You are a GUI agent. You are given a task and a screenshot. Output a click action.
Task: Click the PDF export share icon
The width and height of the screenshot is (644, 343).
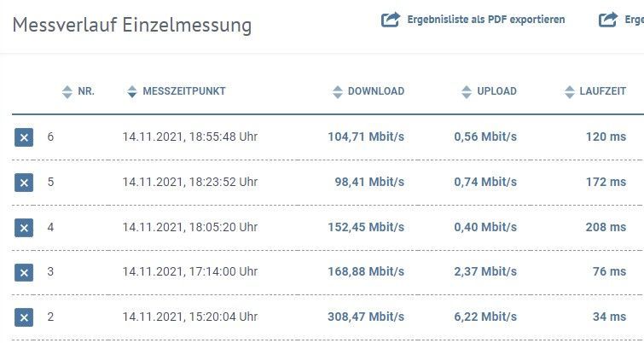391,20
